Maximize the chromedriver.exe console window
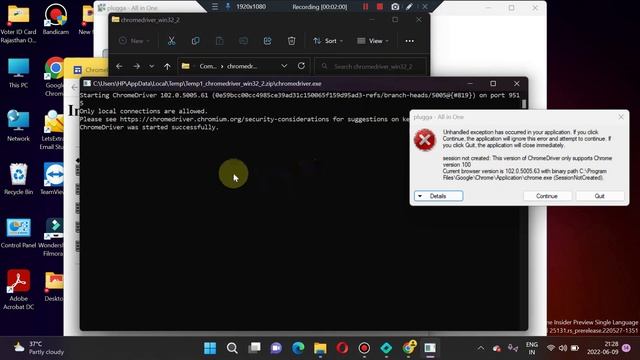 pos(493,83)
